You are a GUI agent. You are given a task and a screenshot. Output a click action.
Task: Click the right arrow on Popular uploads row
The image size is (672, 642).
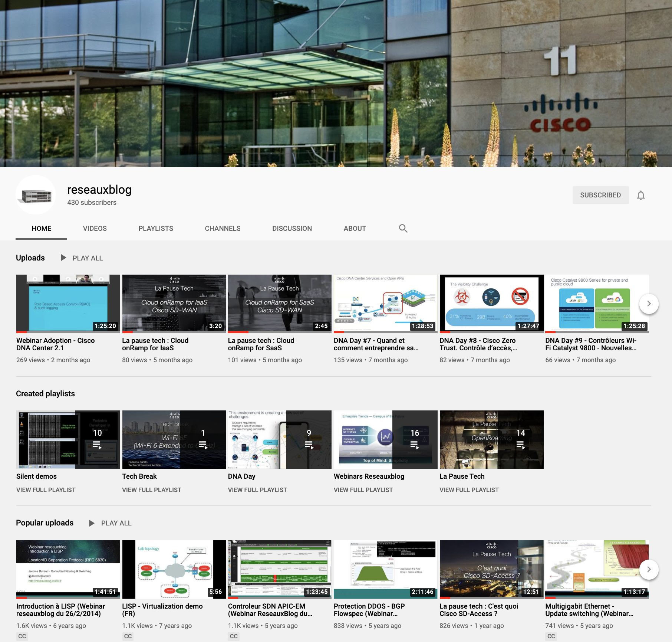point(649,569)
